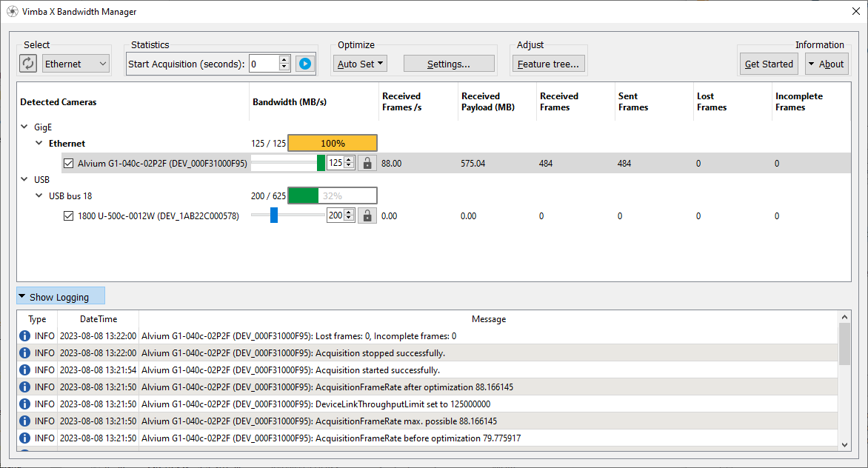Click the Start Acquisition seconds input field
Screen dimensions: 868x468
[x=263, y=64]
